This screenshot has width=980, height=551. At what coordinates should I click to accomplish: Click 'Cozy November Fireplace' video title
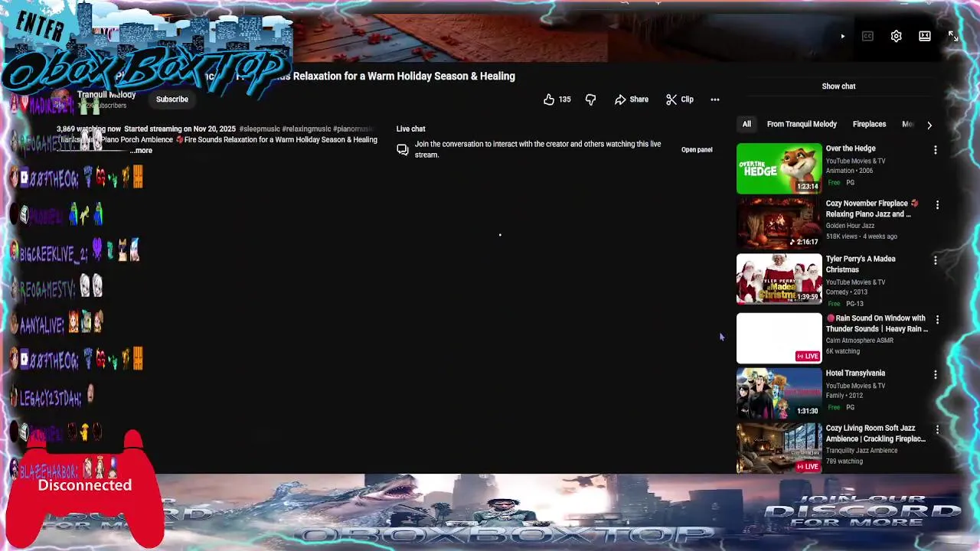coord(871,209)
